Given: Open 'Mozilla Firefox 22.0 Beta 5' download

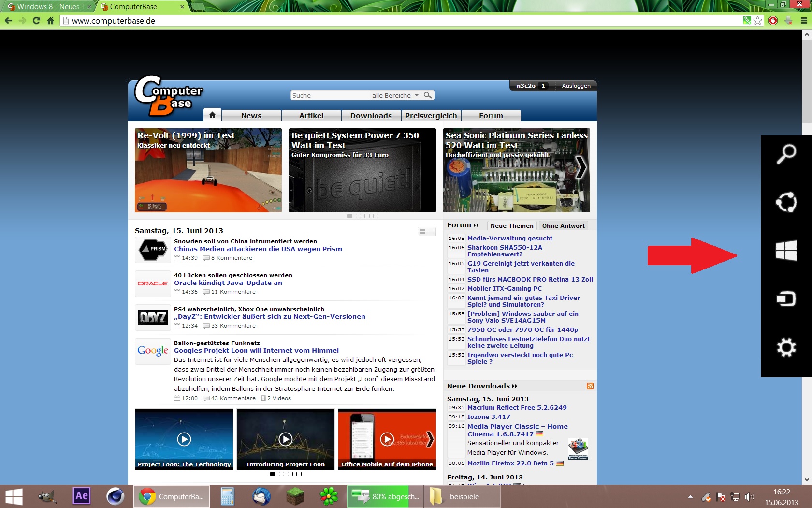Looking at the screenshot, I should (510, 463).
